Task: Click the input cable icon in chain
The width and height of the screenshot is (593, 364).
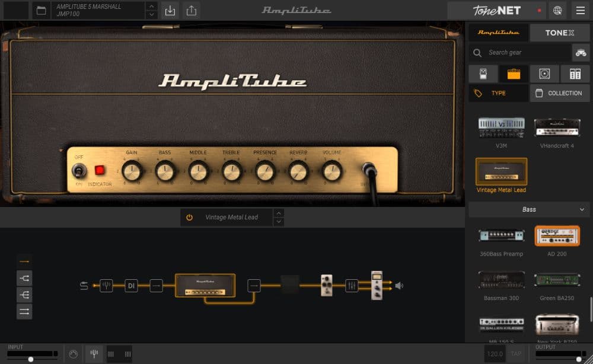Action: [x=84, y=286]
